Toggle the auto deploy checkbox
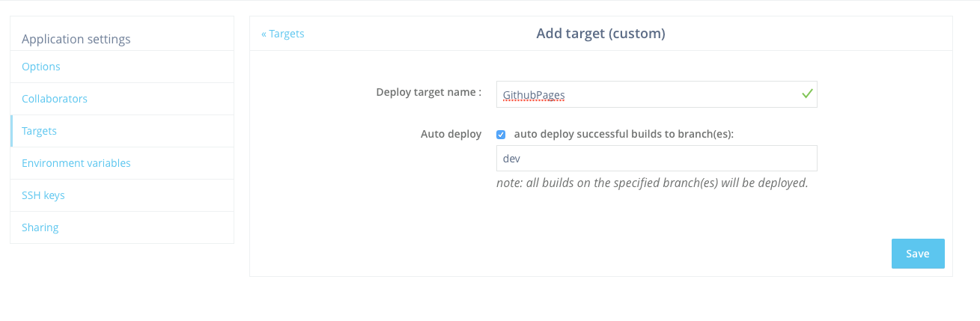Viewport: 980px width, 321px height. (x=501, y=135)
